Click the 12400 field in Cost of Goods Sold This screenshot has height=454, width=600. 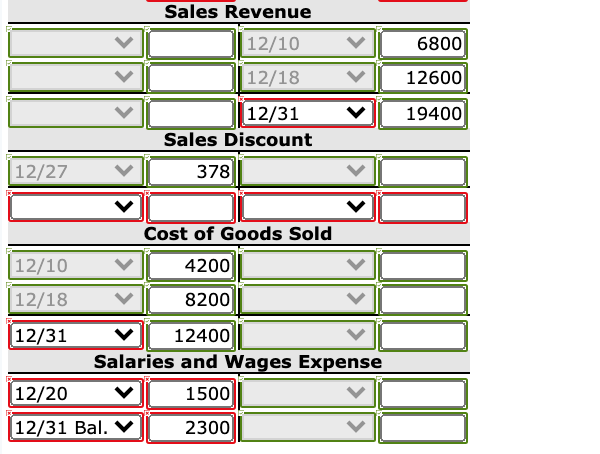[x=191, y=336]
